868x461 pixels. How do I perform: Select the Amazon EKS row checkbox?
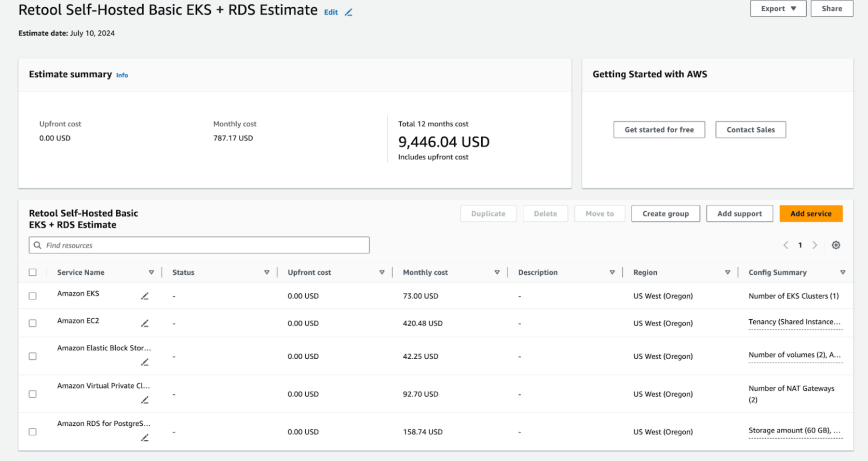(33, 296)
